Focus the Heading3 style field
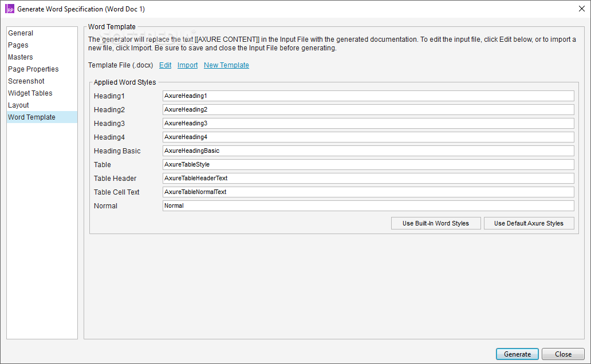 pos(368,123)
